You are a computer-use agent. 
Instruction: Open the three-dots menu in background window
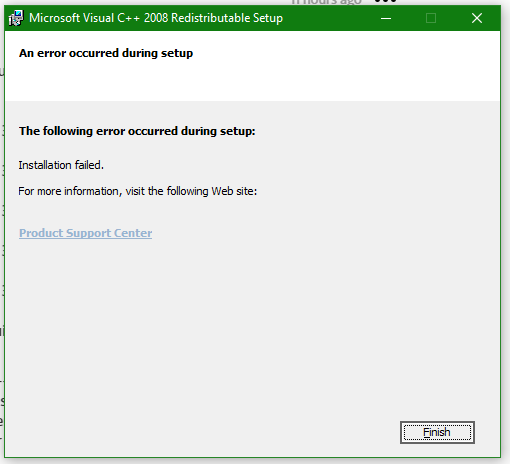pos(385,1)
